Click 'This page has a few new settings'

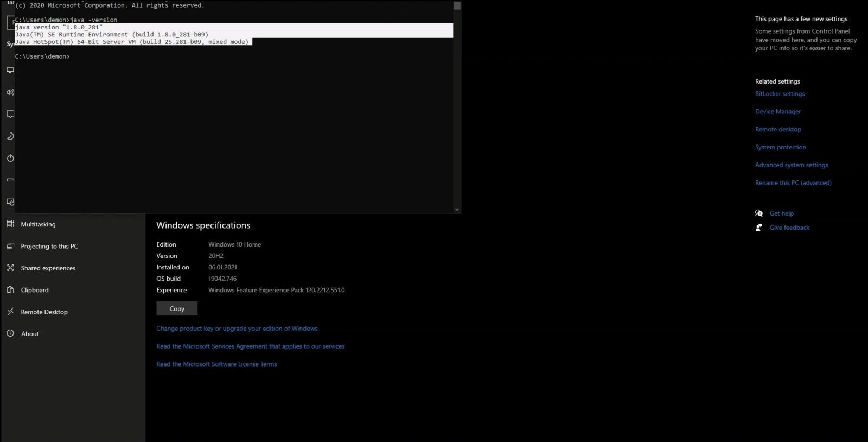[x=801, y=19]
